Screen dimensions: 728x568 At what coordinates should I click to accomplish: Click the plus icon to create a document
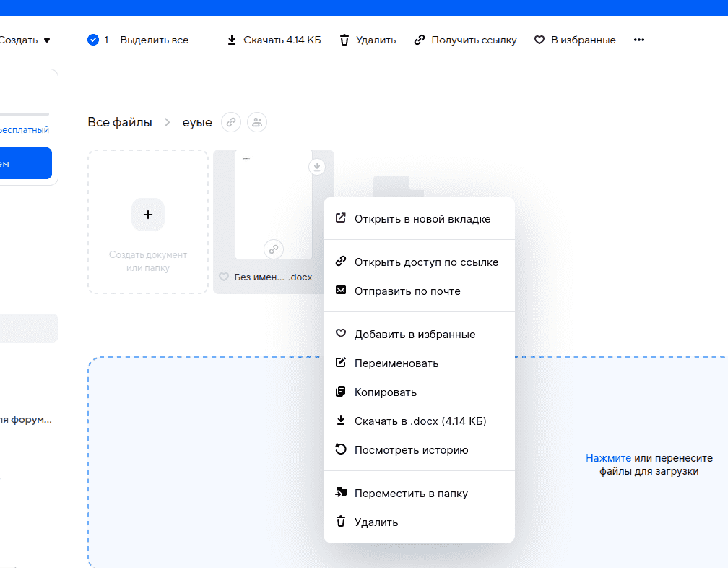(148, 215)
